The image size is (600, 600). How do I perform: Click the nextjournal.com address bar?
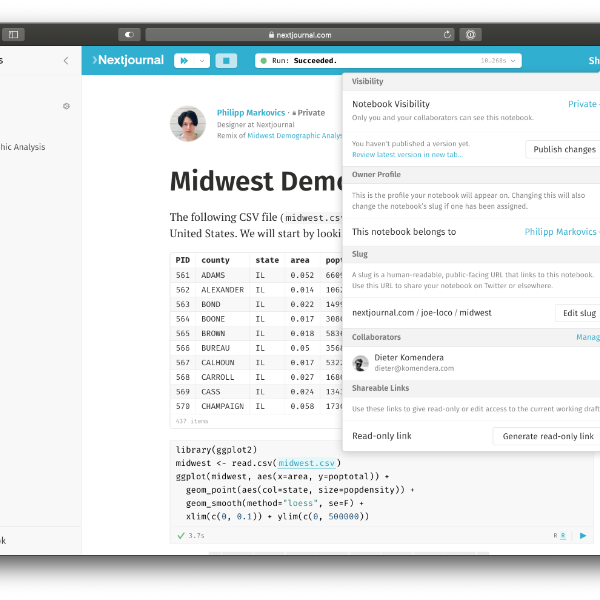(300, 35)
